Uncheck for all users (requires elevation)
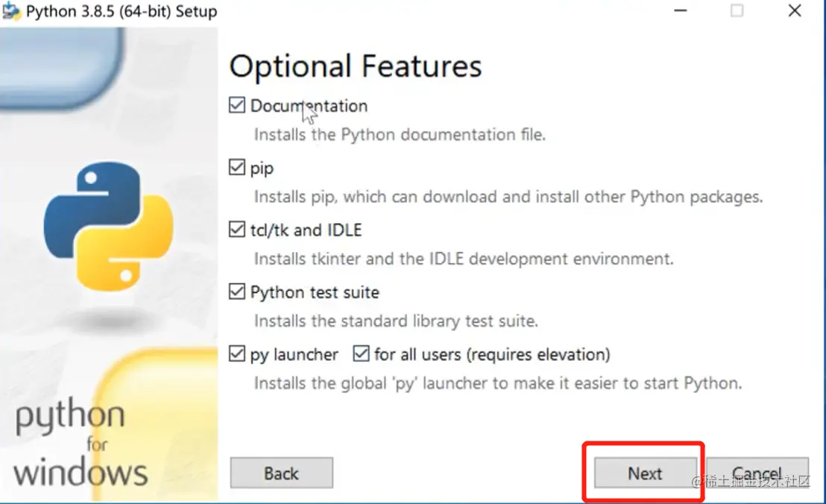Image resolution: width=826 pixels, height=504 pixels. coord(362,354)
